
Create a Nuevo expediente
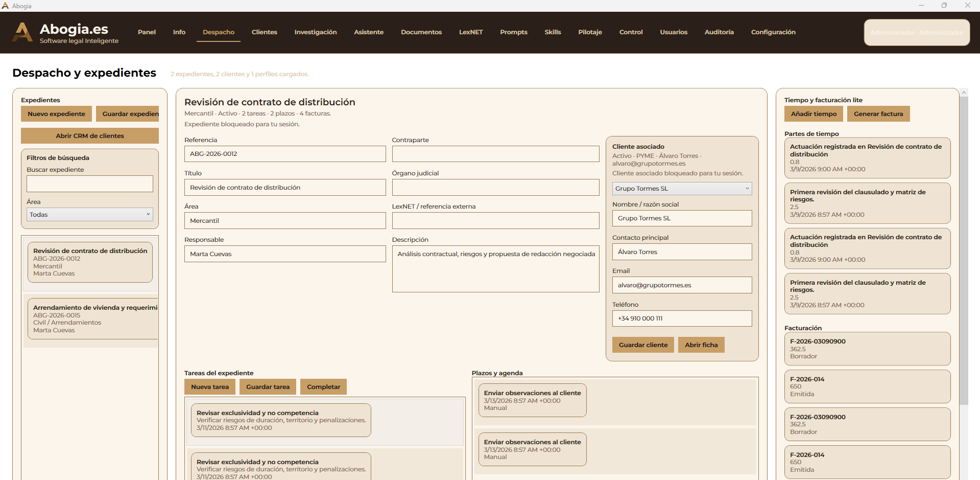[x=56, y=113]
